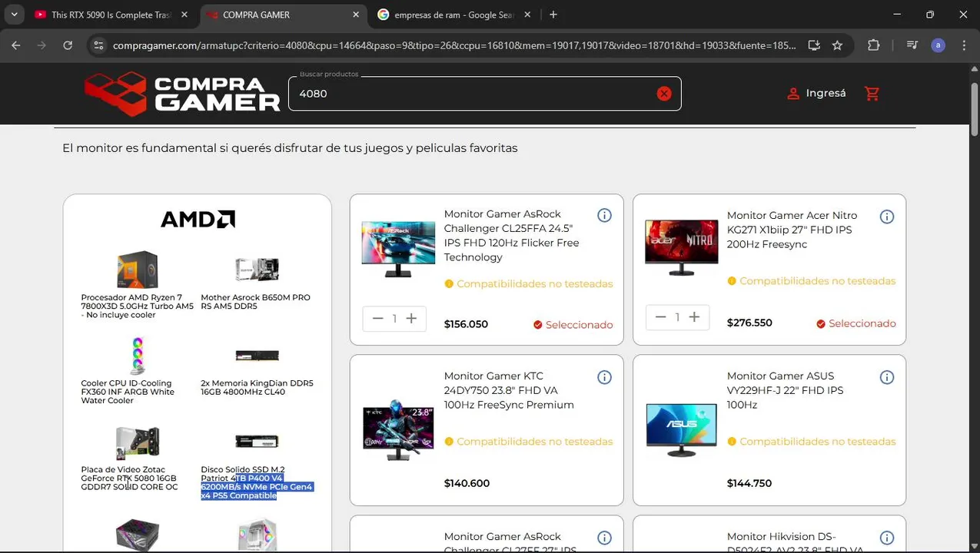This screenshot has width=980, height=553.
Task: Click Monitor Gamer ASUS VY229HF-J title
Action: click(785, 390)
